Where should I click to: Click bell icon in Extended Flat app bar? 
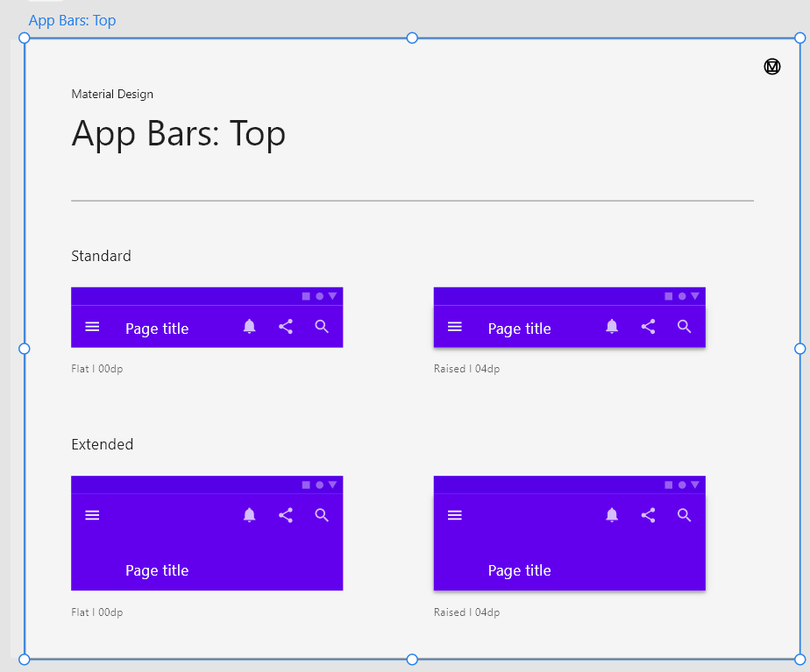pos(250,514)
